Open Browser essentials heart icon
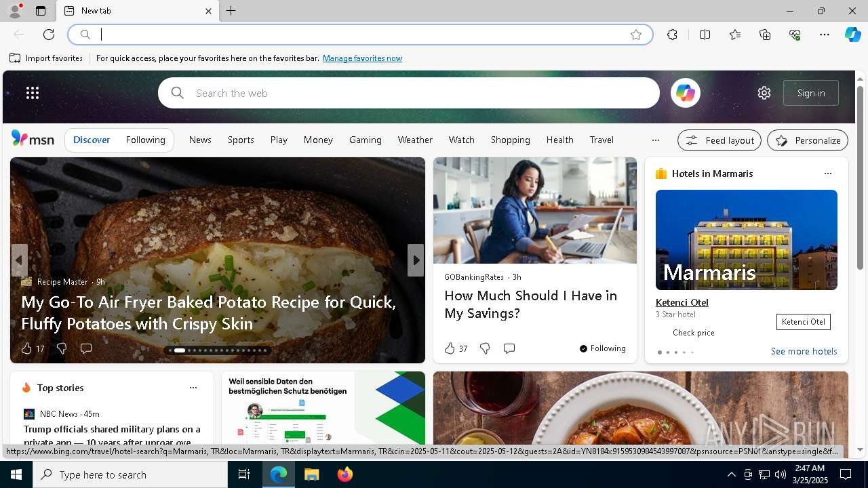This screenshot has height=488, width=868. (x=795, y=35)
